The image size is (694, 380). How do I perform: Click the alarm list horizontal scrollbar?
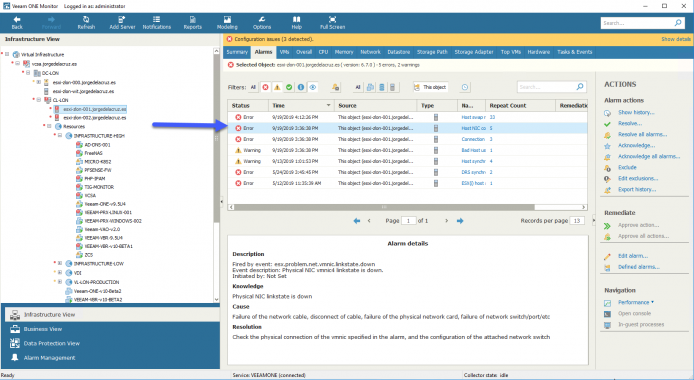point(384,207)
